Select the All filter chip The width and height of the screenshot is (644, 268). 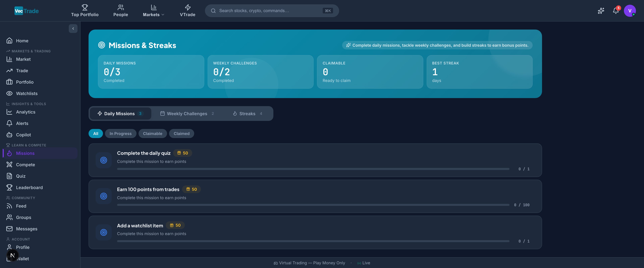point(96,134)
